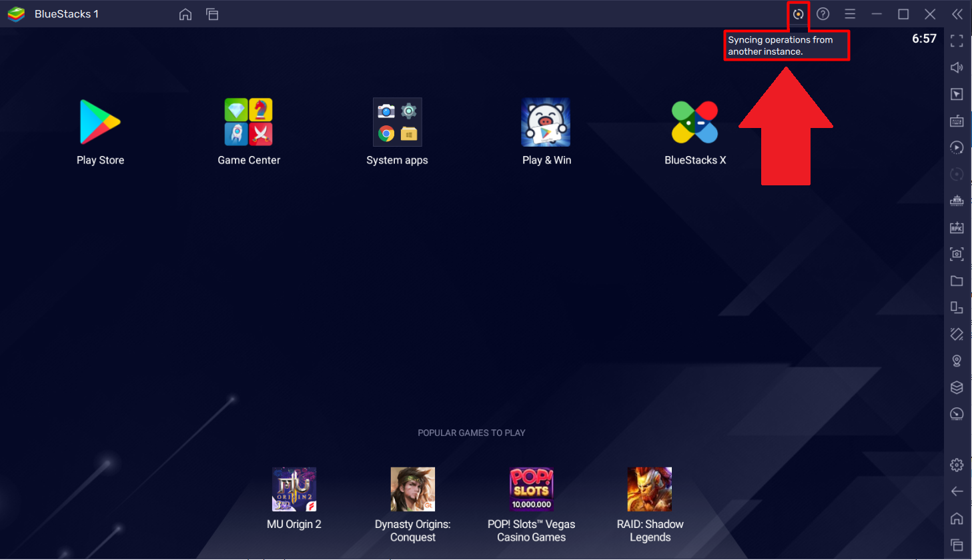972x560 pixels.
Task: Toggle the cursor lock icon in sidebar
Action: click(x=957, y=94)
